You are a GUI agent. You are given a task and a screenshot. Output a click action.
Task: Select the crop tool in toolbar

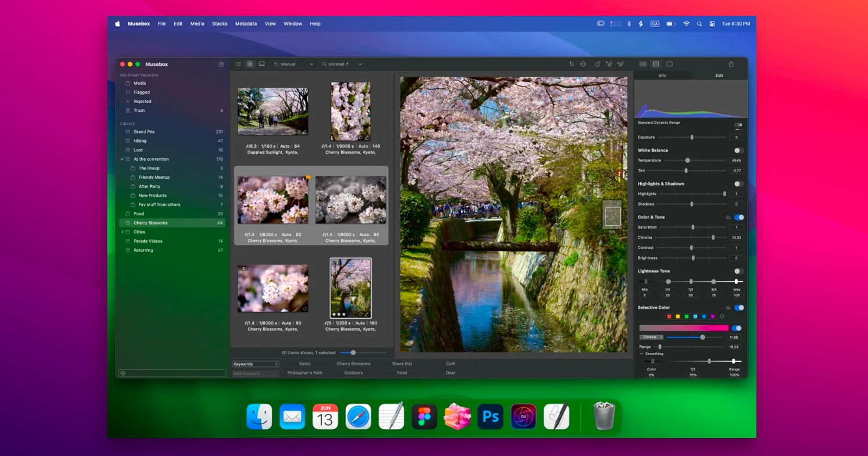coord(571,64)
